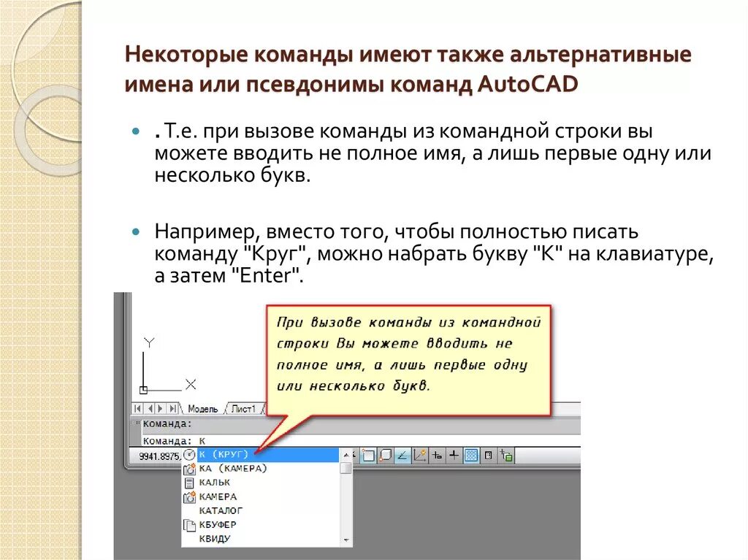Toggle Object Snap Tracking angle icon
The width and height of the screenshot is (748, 560).
coord(402,456)
